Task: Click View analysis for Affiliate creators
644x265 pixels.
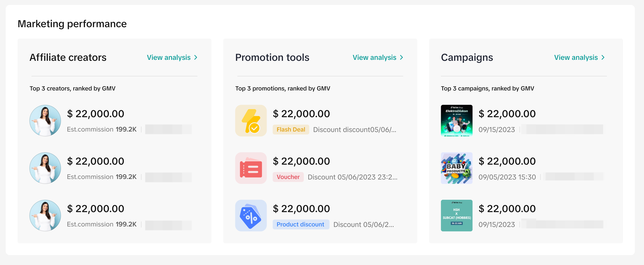Action: coord(168,58)
